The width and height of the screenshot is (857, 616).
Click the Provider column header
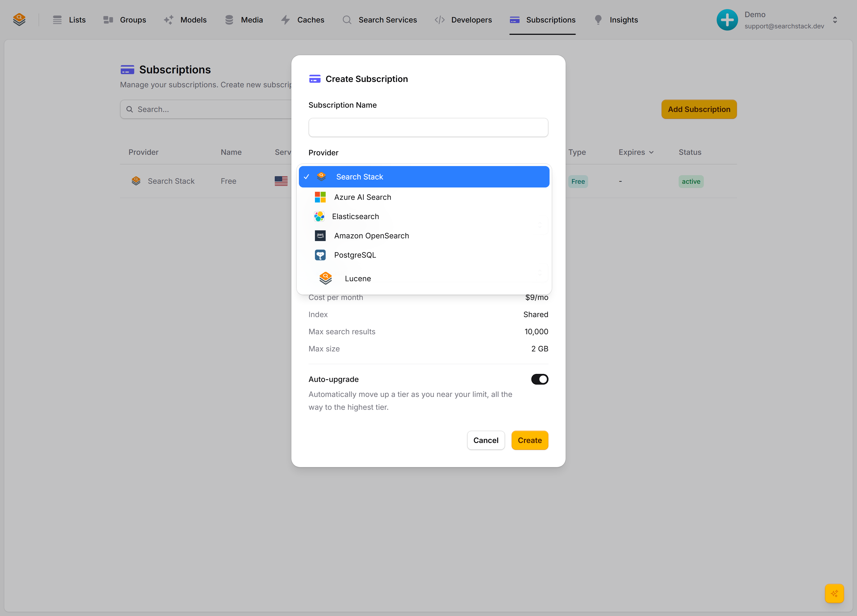pos(143,152)
